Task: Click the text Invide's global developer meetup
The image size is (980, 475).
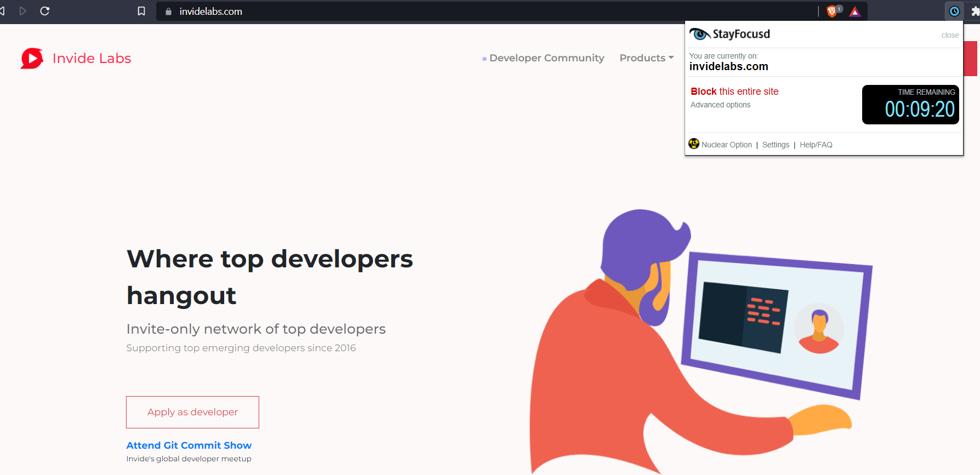Action: (189, 459)
